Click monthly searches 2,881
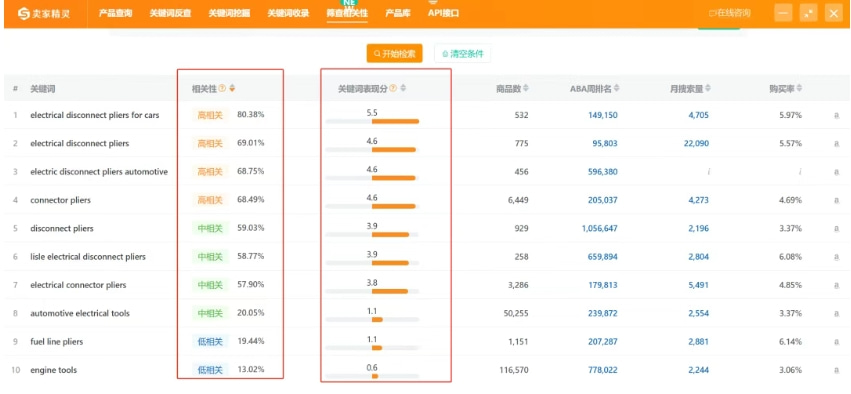851x394 pixels. [x=698, y=342]
